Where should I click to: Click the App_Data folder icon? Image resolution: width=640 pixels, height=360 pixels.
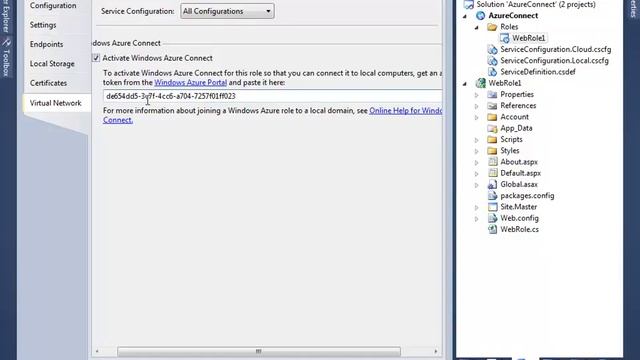(492, 128)
